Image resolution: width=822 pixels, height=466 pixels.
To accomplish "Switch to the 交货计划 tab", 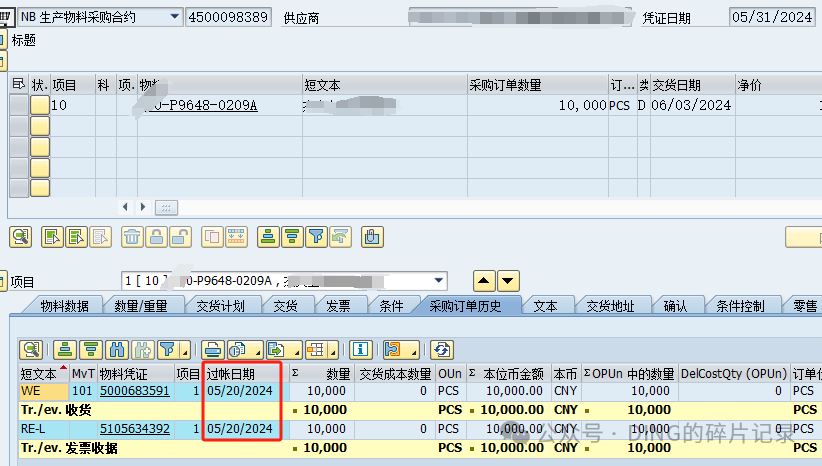I will coord(220,306).
